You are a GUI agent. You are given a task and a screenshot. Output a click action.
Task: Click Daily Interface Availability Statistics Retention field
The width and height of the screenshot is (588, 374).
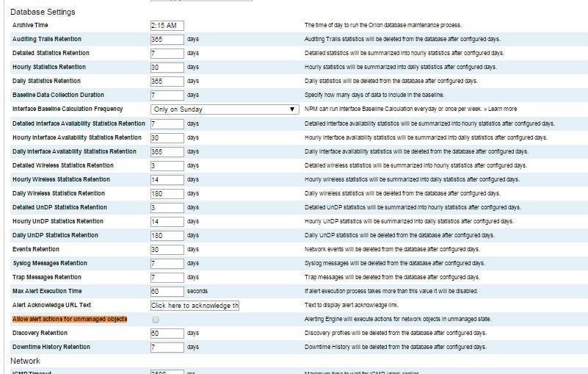167,151
